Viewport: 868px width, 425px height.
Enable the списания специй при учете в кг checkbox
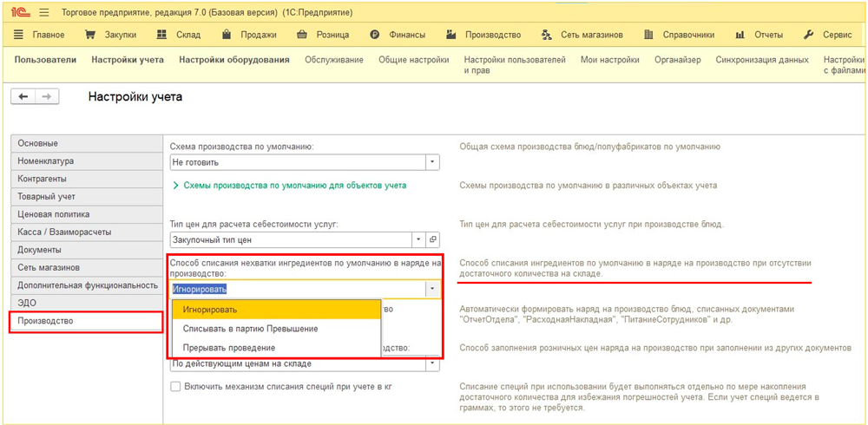coord(175,387)
